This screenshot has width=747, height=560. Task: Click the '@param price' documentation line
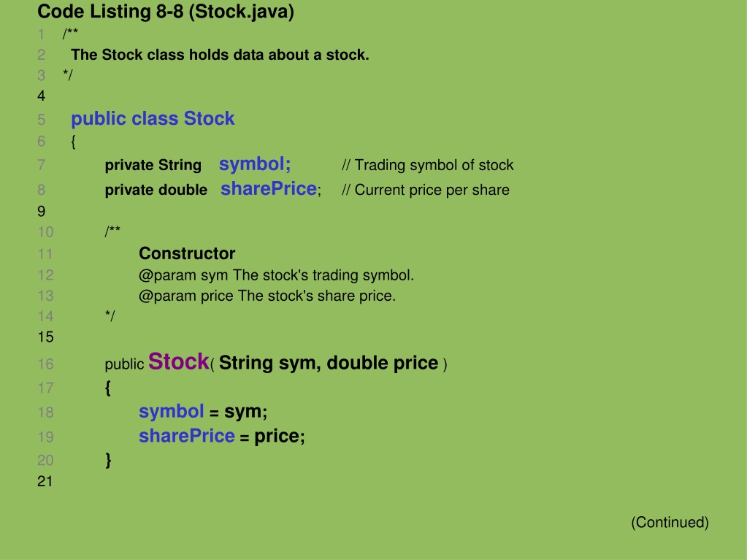(267, 296)
